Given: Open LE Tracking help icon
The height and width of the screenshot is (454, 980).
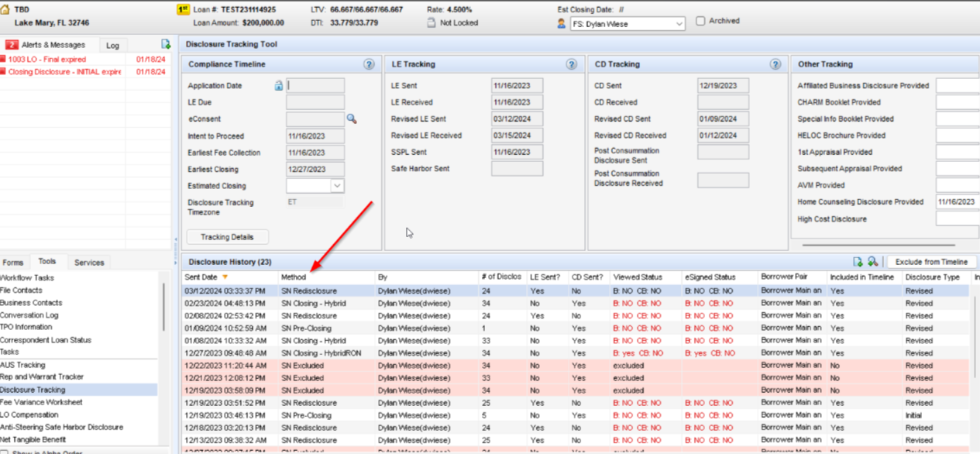Looking at the screenshot, I should 572,65.
